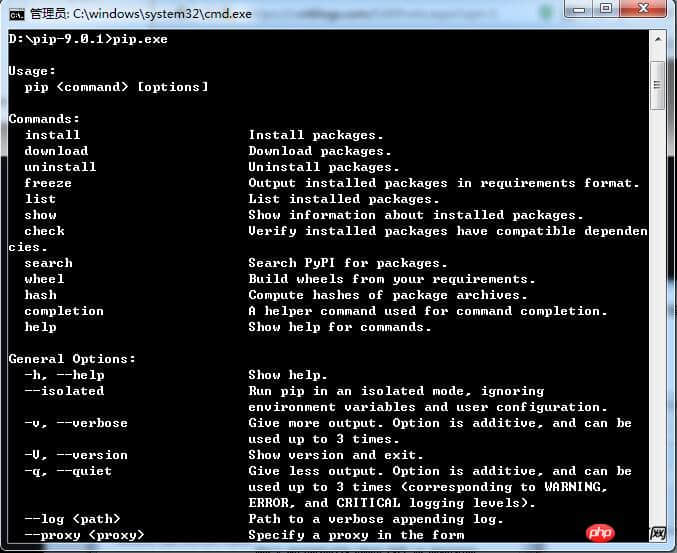Click the vertical scrollbar thumb
677x553 pixels.
(658, 85)
